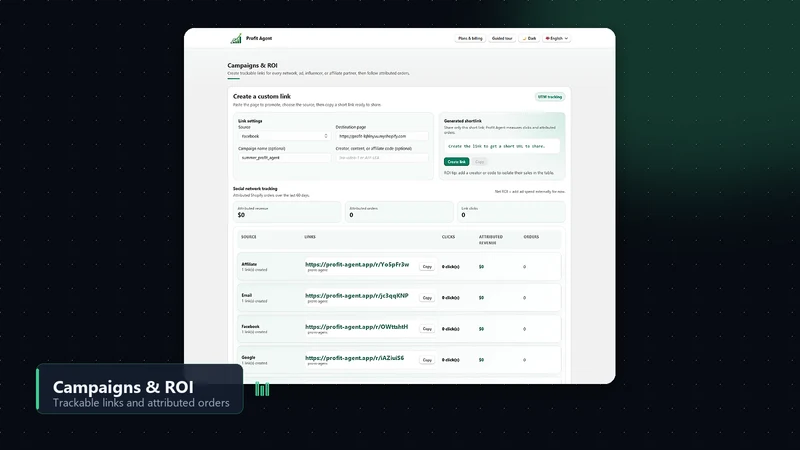Click the Link clicks 0 card
This screenshot has width=800, height=450.
click(511, 212)
